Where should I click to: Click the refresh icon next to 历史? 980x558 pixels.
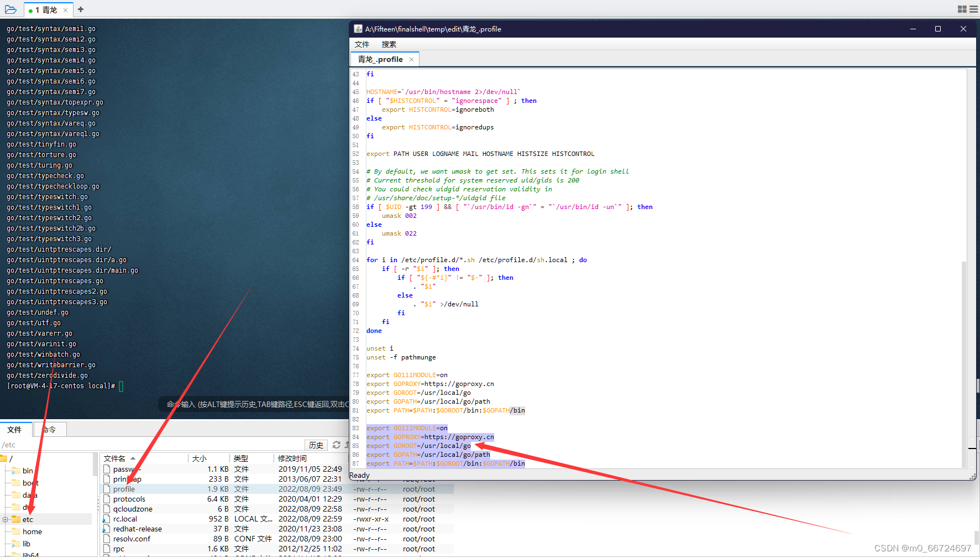[x=337, y=445]
